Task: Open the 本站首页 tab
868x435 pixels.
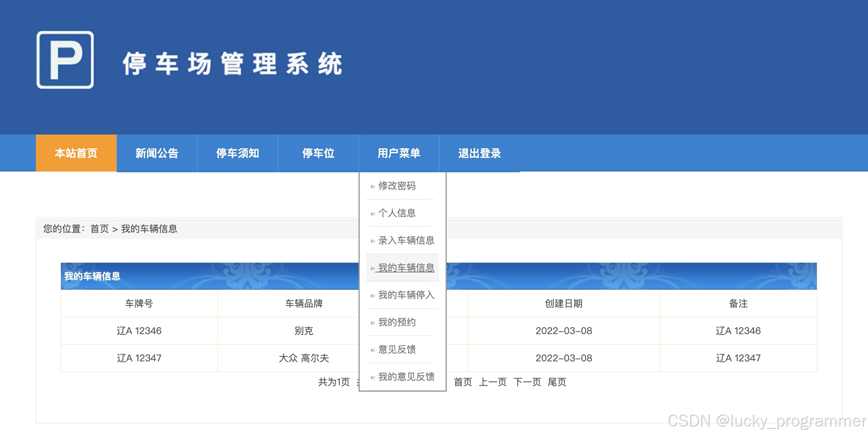Action: [76, 153]
